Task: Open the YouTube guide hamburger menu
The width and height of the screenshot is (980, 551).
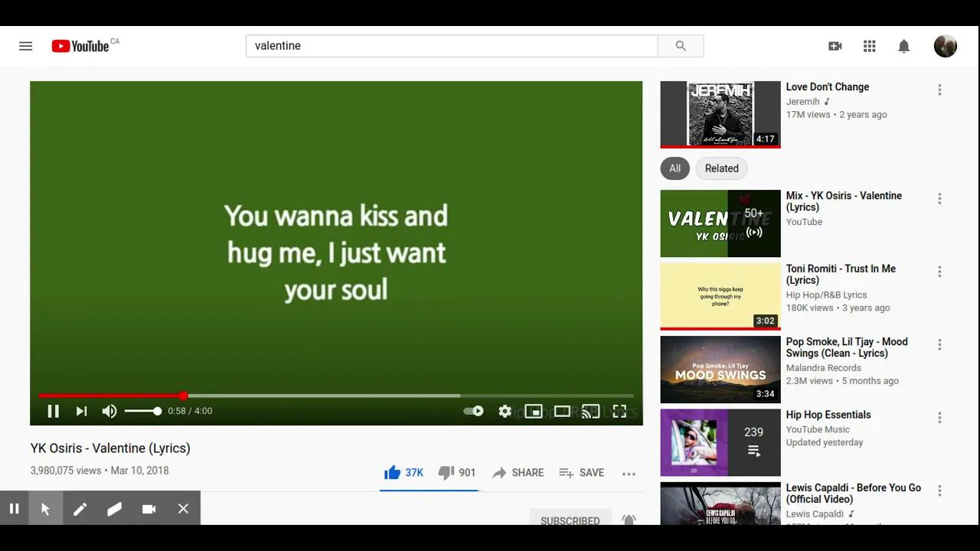Action: [x=26, y=46]
